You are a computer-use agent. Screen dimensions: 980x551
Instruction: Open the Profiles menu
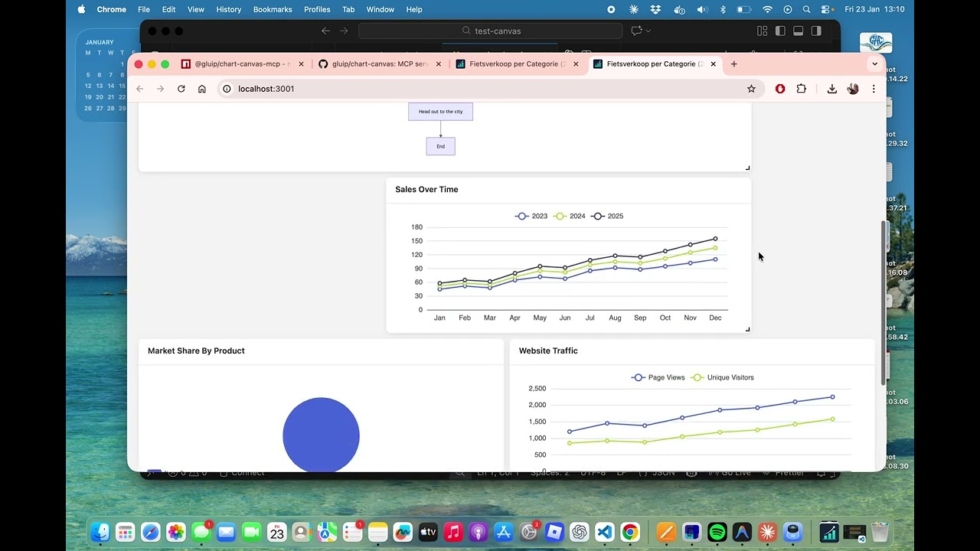coord(317,9)
